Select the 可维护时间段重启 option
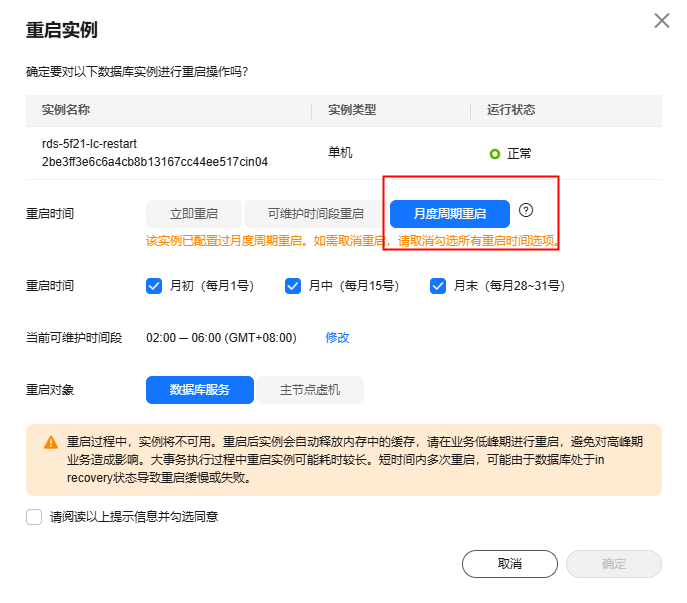687x603 pixels. [x=316, y=214]
